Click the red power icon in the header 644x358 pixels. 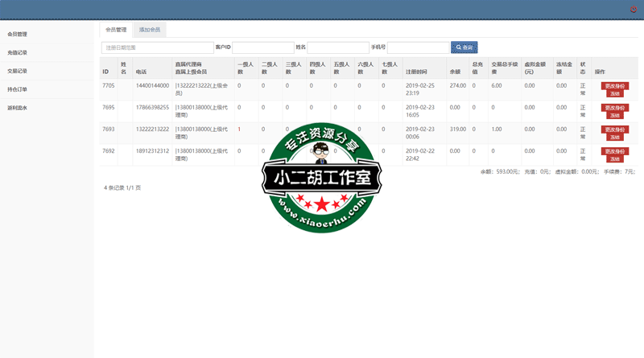634,9
